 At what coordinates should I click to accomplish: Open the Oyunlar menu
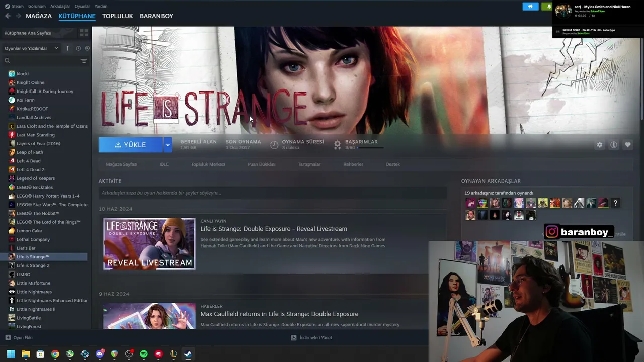(82, 6)
